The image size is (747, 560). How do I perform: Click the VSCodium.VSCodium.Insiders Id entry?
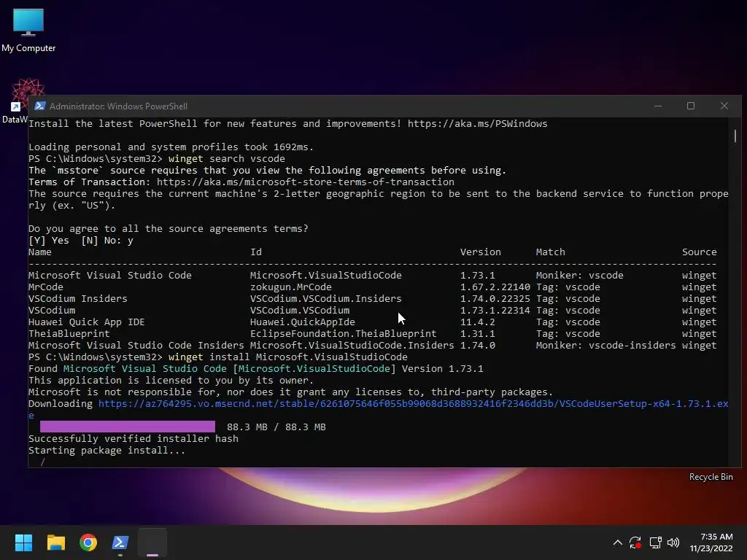(326, 298)
